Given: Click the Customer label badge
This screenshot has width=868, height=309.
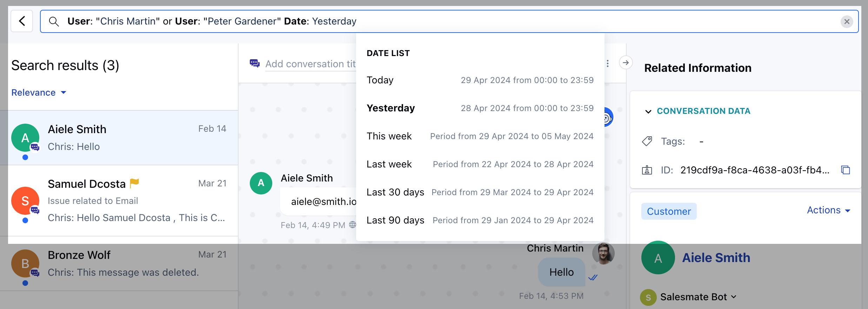Looking at the screenshot, I should (669, 211).
